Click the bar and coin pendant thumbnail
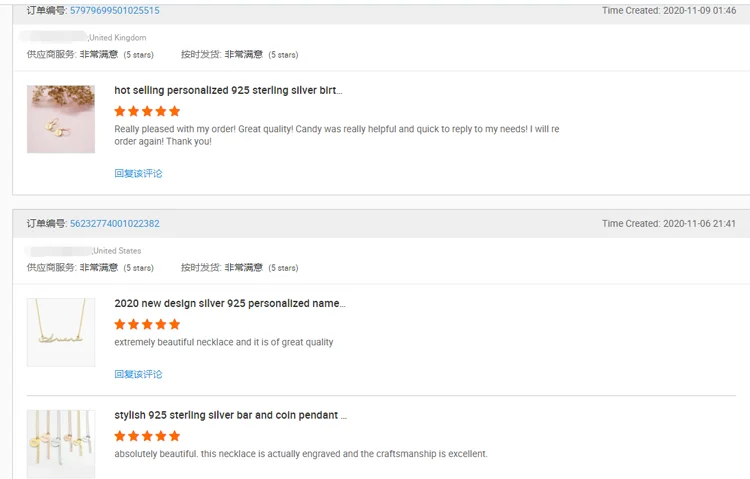Viewport: 750px width, 479px height. point(61,444)
